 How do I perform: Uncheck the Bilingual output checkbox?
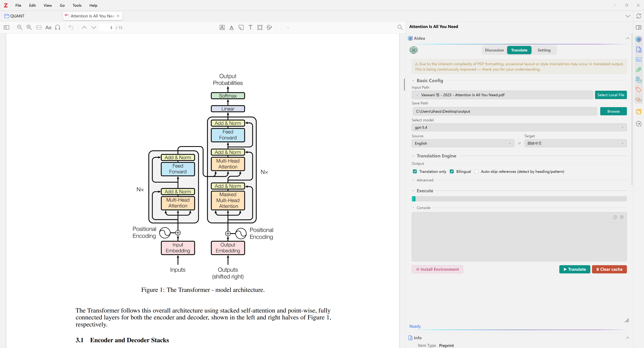[x=452, y=171]
